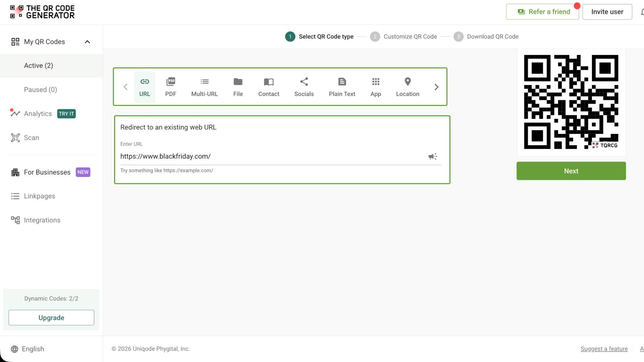
Task: Open the Scan page
Action: click(32, 138)
